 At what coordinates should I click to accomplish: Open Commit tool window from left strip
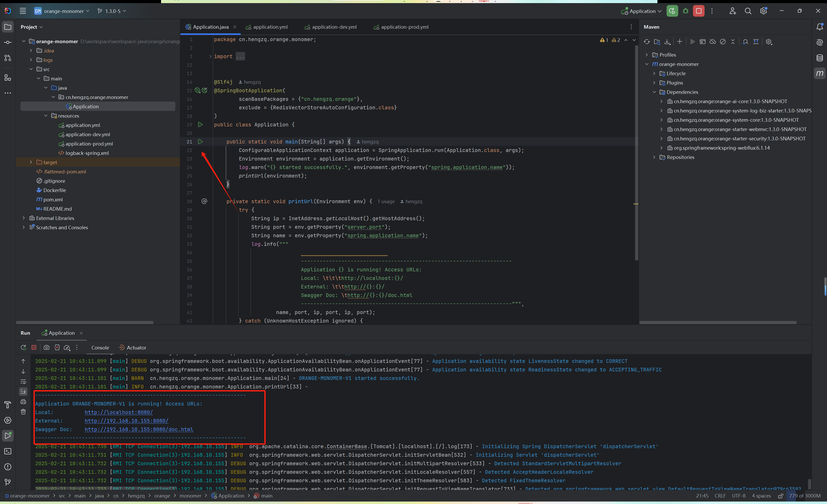[8, 42]
